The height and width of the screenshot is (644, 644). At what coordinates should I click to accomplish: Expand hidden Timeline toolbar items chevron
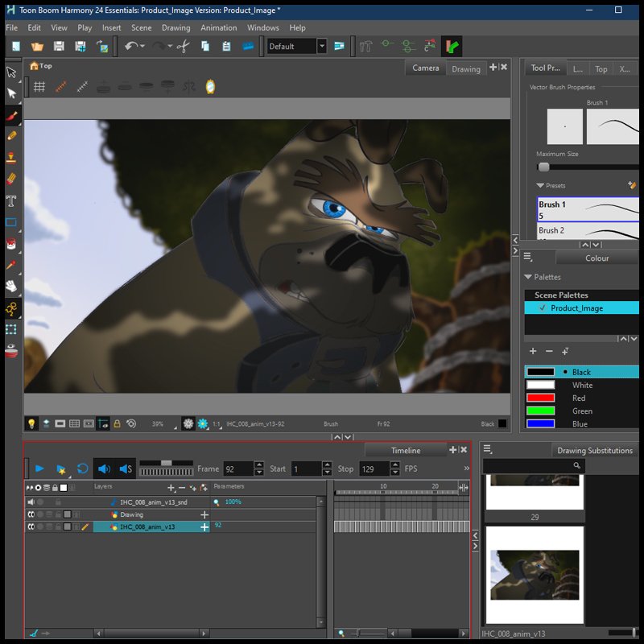tap(467, 469)
